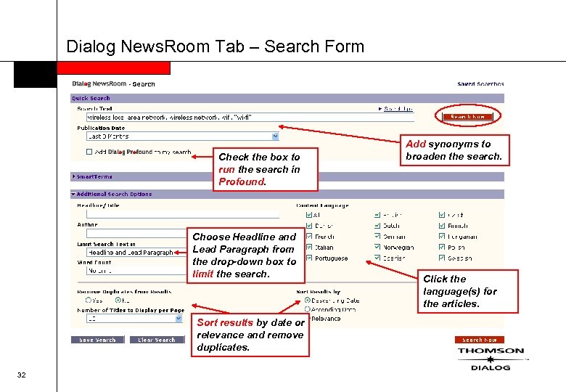
Task: Open the Word Count dropdown
Action: coord(136,271)
